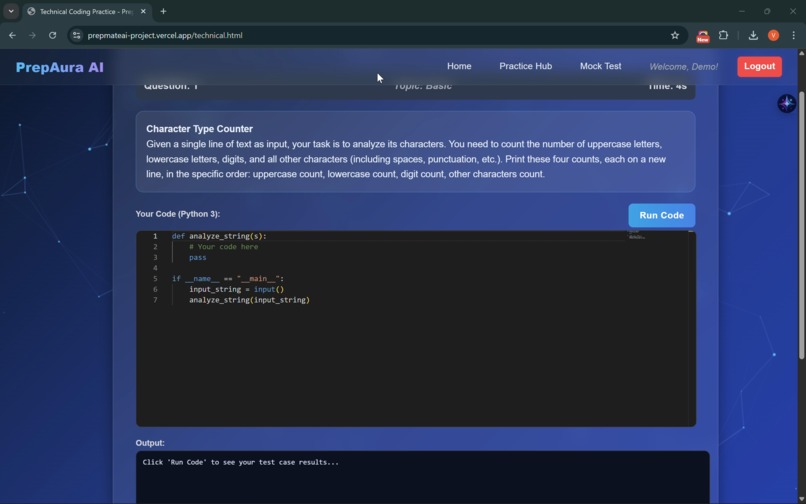
Task: Click the browser back arrow
Action: click(12, 35)
